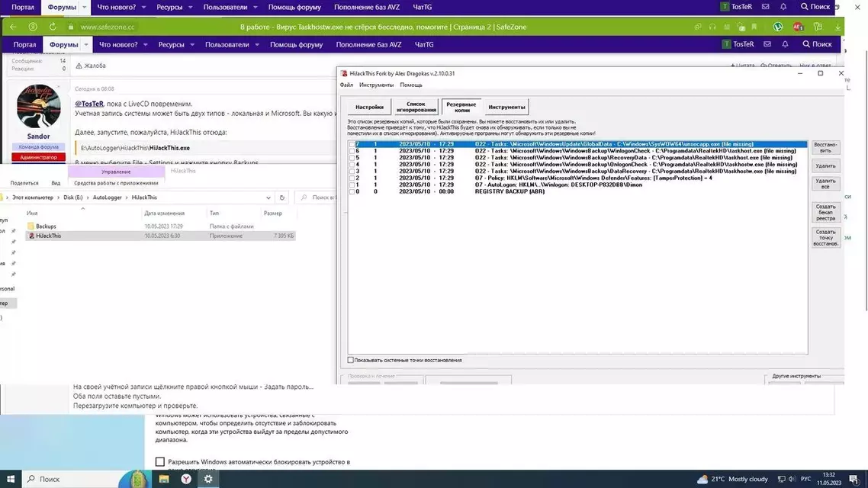Select the Резервные копии tab
The image size is (868, 488).
click(x=461, y=107)
